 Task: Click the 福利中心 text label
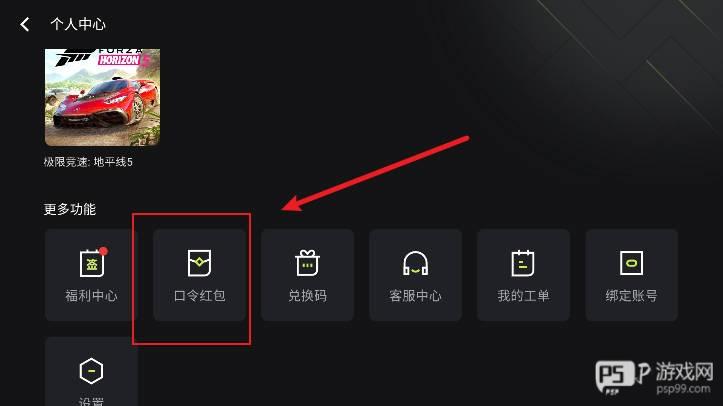(x=91, y=295)
